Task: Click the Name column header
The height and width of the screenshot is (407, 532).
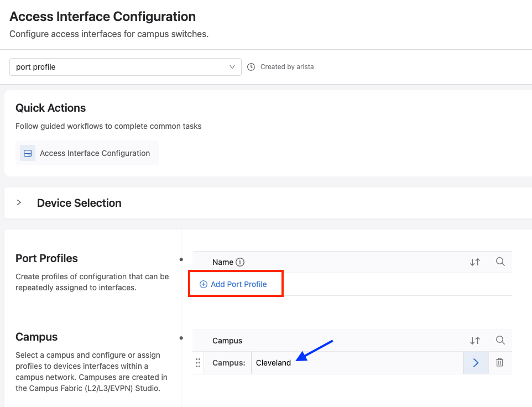Action: click(223, 263)
